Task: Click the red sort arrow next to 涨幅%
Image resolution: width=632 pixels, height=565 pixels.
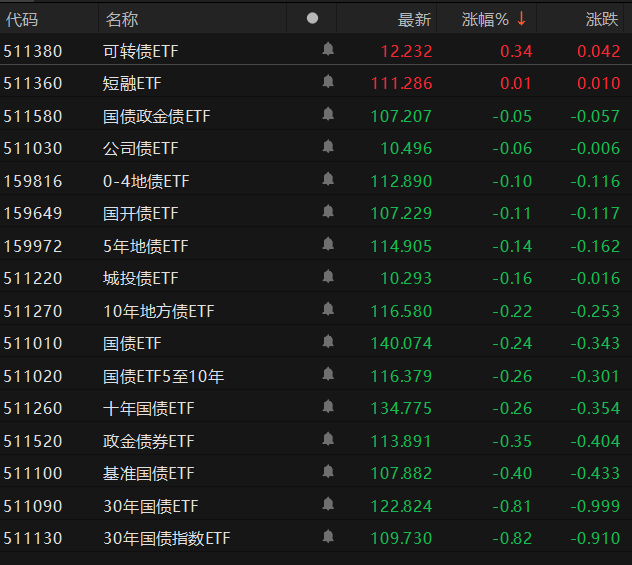Action: tap(521, 19)
